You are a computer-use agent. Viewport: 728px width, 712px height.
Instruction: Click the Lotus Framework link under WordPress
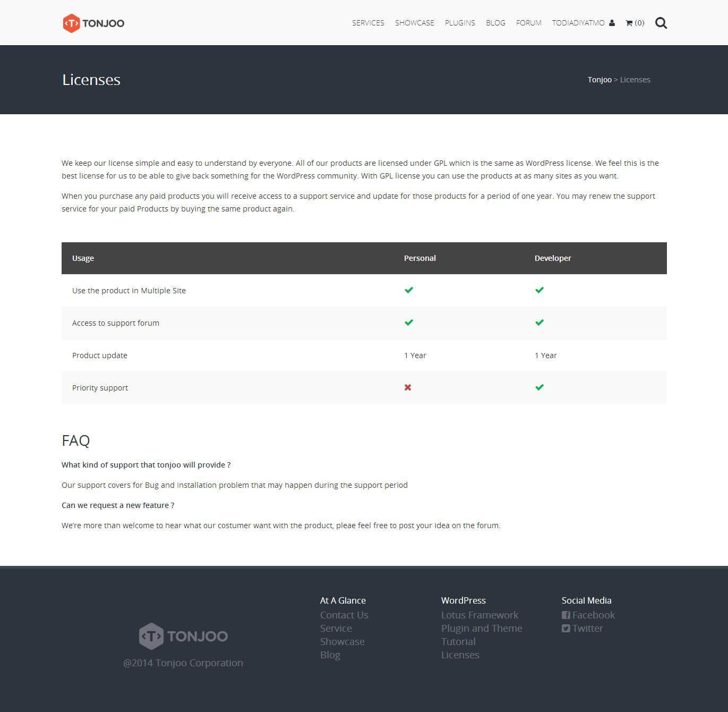click(x=479, y=615)
